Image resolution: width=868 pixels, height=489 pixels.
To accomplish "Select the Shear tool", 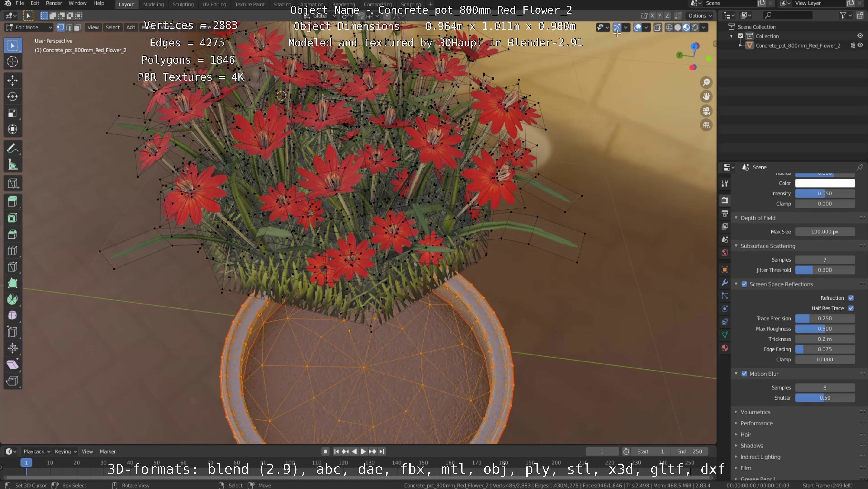I will [x=13, y=364].
